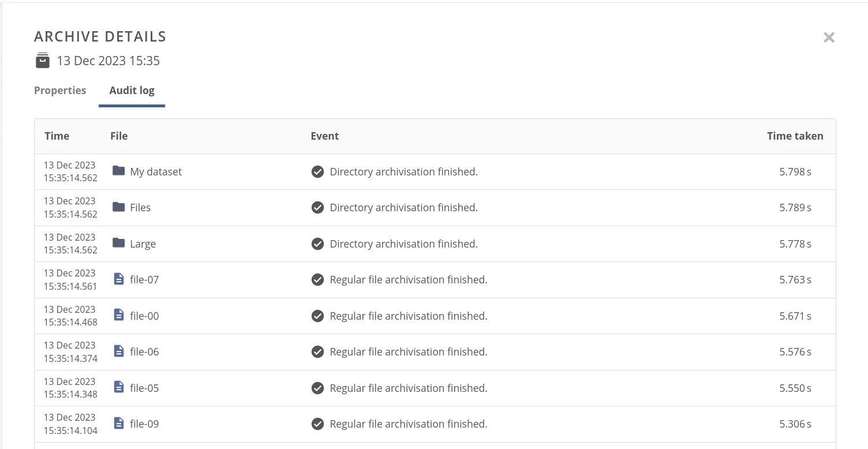Click the Event column header
This screenshot has height=449, width=868.
(324, 136)
